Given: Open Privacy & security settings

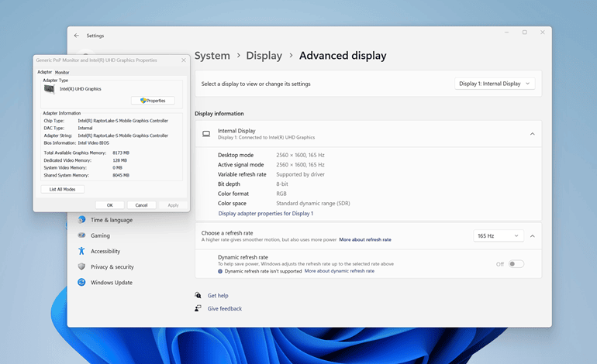Looking at the screenshot, I should tap(112, 266).
